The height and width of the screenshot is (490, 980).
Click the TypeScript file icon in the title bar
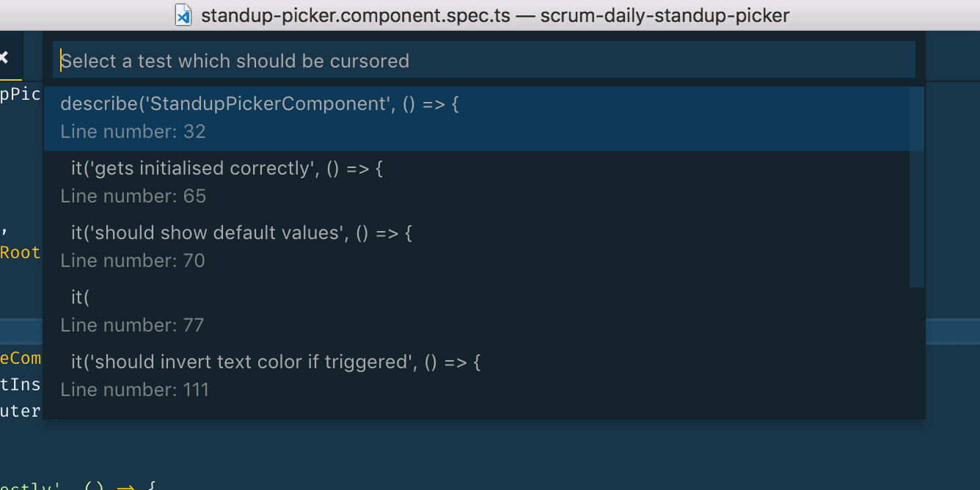pyautogui.click(x=183, y=15)
